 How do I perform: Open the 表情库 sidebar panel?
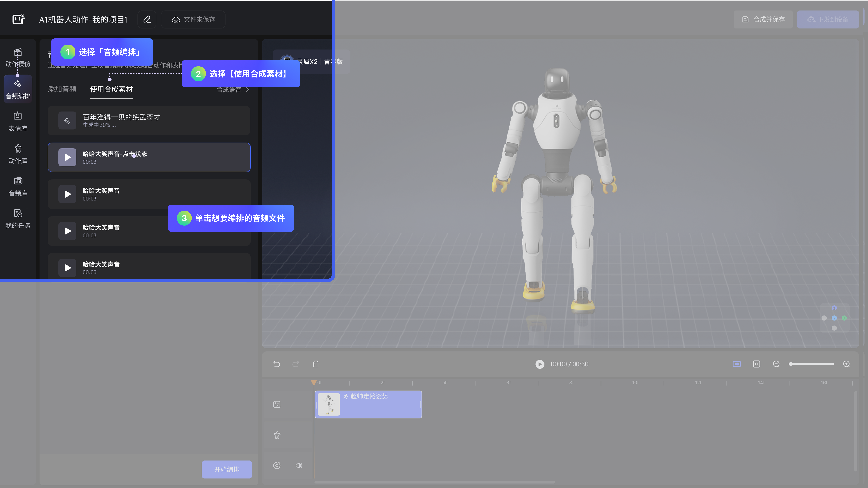tap(18, 122)
